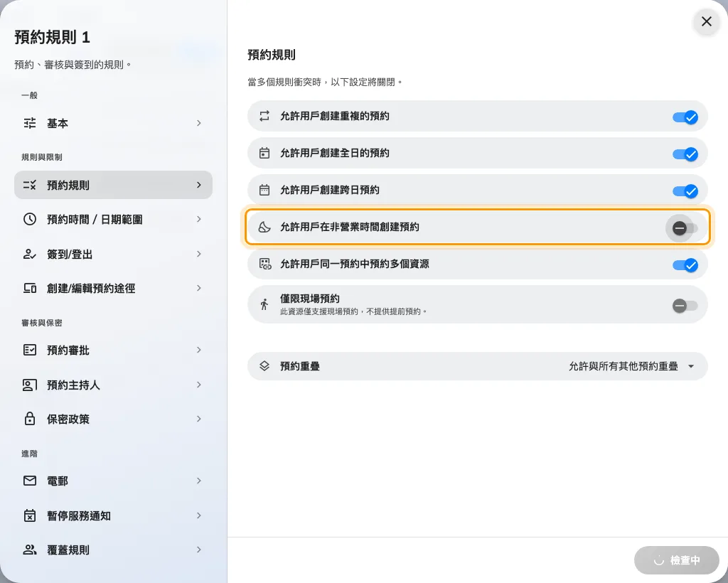This screenshot has height=583, width=728.
Task: Open the 預約主持人 section
Action: point(113,385)
